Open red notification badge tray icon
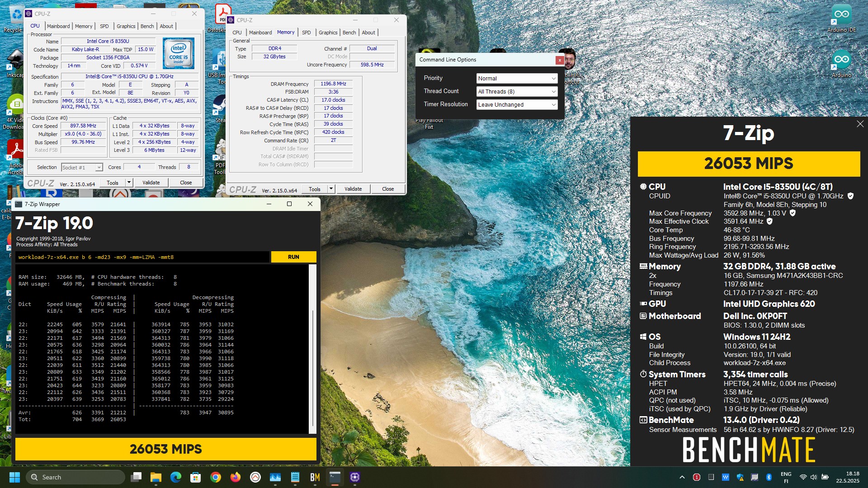The height and width of the screenshot is (488, 868). pos(697,477)
